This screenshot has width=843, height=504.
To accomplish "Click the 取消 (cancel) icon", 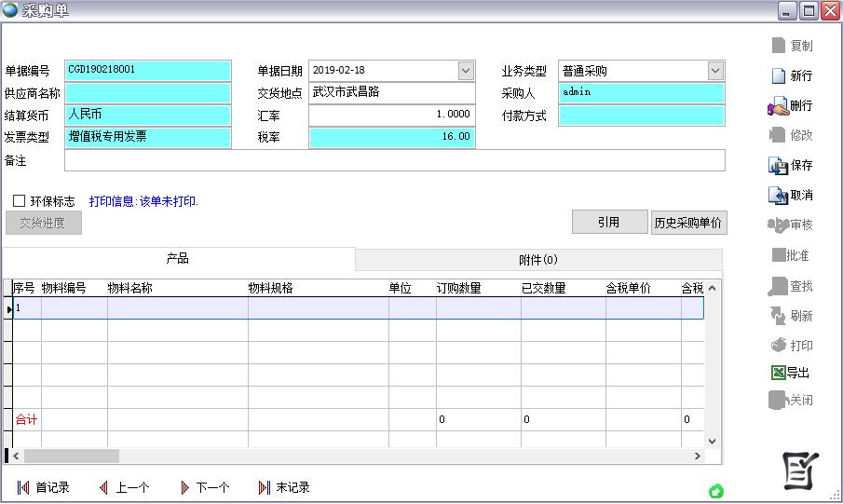I will pos(778,195).
